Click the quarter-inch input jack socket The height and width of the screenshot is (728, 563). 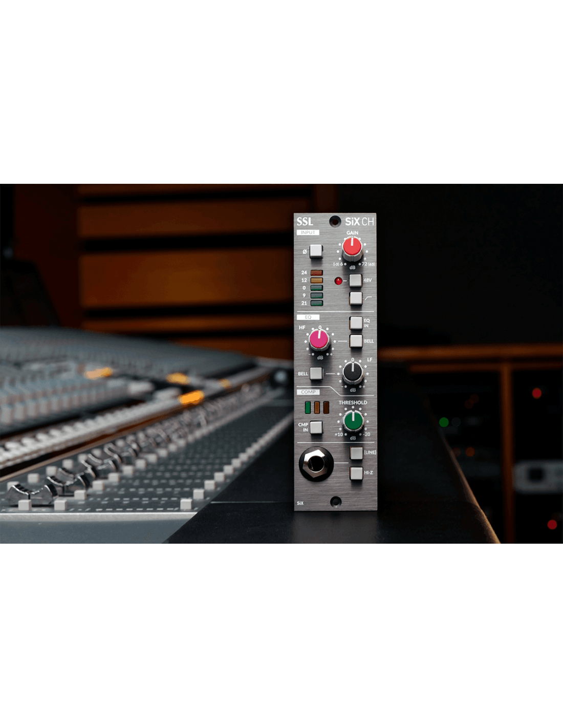click(x=316, y=464)
